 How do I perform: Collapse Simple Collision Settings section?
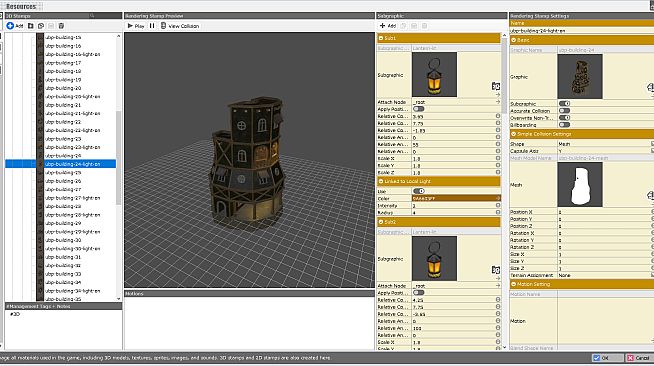[513, 134]
